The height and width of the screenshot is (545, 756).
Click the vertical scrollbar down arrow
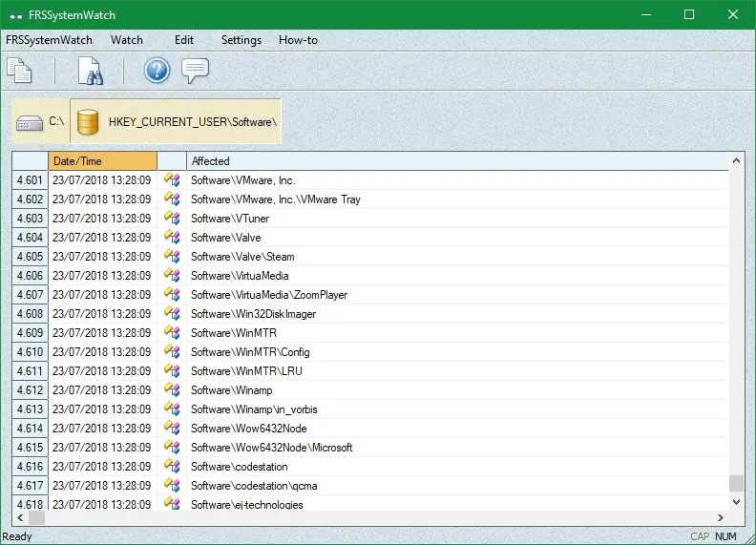coord(736,500)
